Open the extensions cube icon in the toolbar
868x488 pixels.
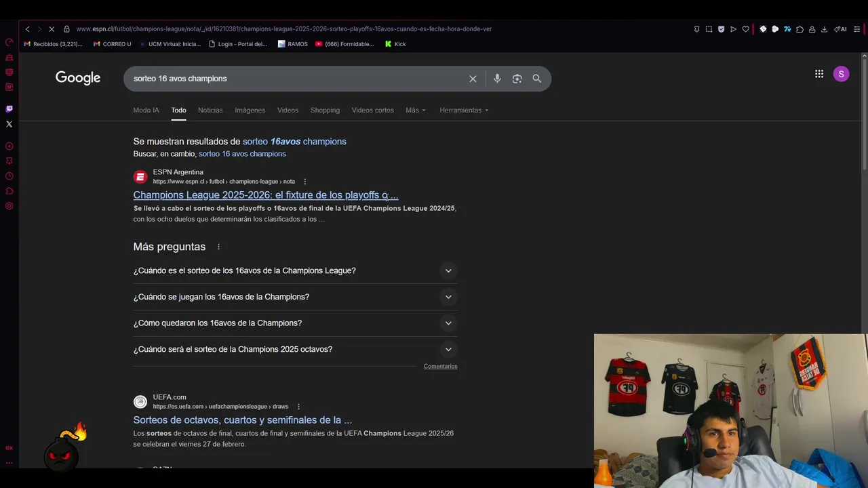800,29
